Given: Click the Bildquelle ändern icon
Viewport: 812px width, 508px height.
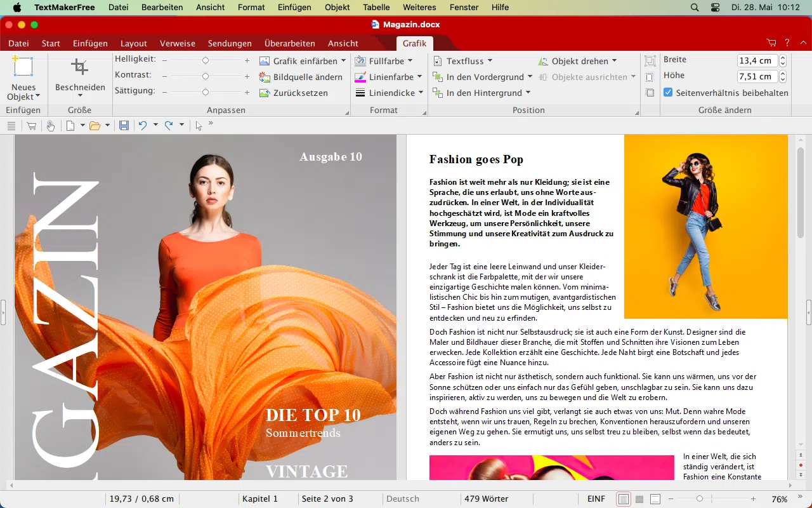Looking at the screenshot, I should click(x=265, y=77).
